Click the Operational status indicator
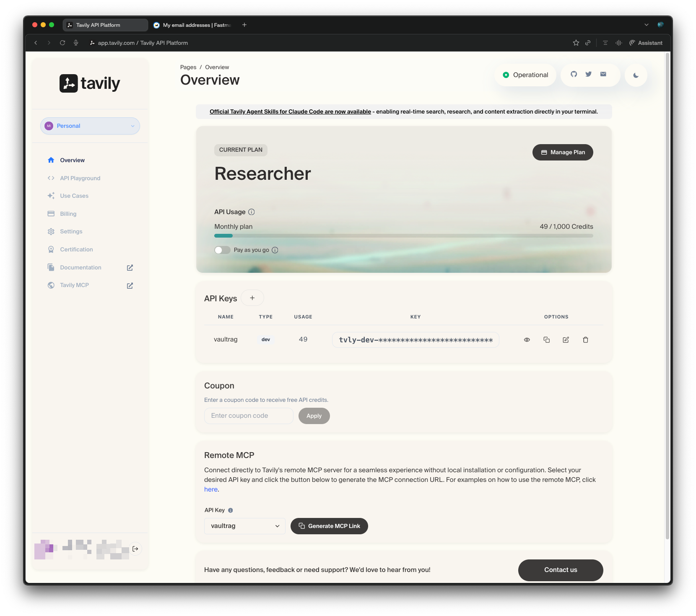The height and width of the screenshot is (616, 696). click(525, 75)
